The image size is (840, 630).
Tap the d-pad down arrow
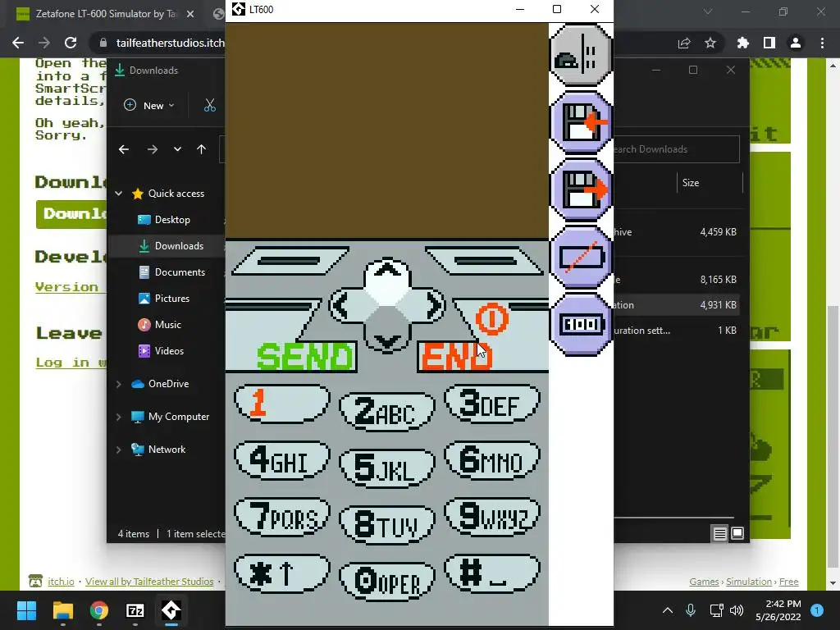tap(387, 339)
